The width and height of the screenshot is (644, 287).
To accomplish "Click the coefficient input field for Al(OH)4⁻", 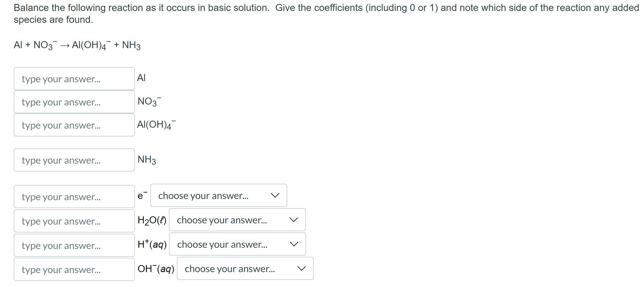I will [x=74, y=125].
